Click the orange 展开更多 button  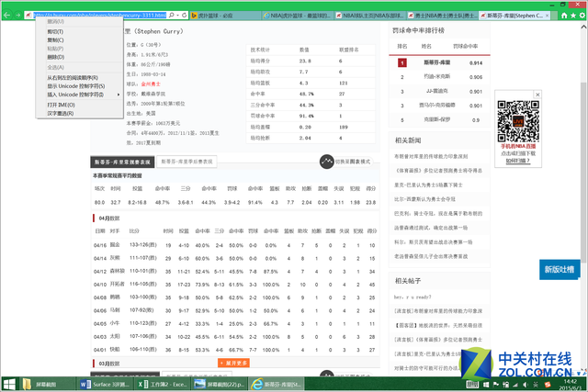tap(233, 363)
